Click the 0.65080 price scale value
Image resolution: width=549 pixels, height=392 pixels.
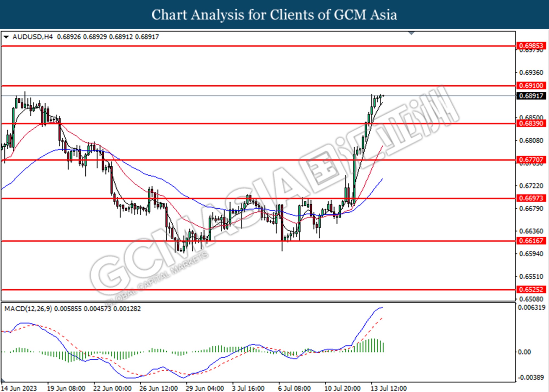(531, 299)
